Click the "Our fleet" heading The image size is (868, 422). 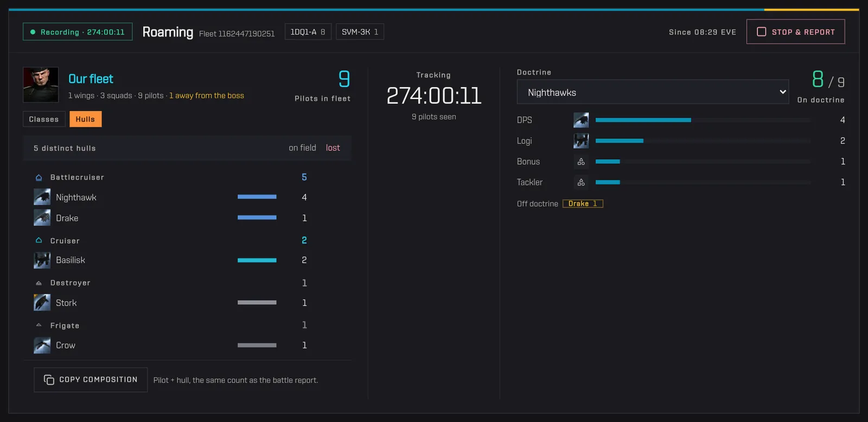tap(91, 79)
